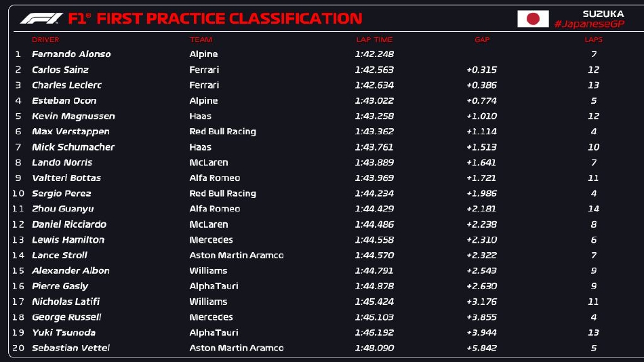Select Aston Martin Aramco for Lance Stroll
The height and width of the screenshot is (362, 644).
236,256
